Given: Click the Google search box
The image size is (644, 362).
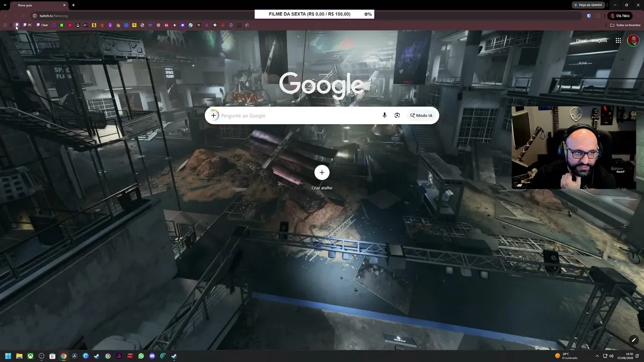Looking at the screenshot, I should click(321, 116).
